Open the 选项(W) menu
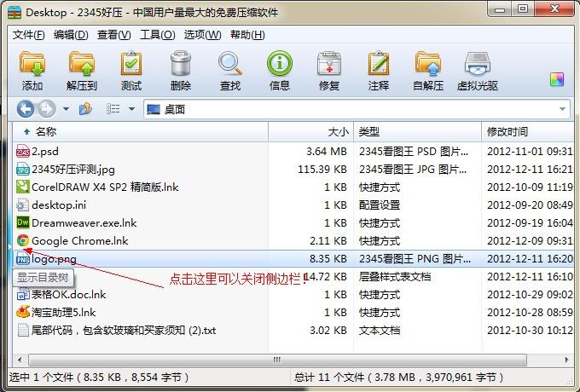This screenshot has width=580, height=392. [x=203, y=35]
